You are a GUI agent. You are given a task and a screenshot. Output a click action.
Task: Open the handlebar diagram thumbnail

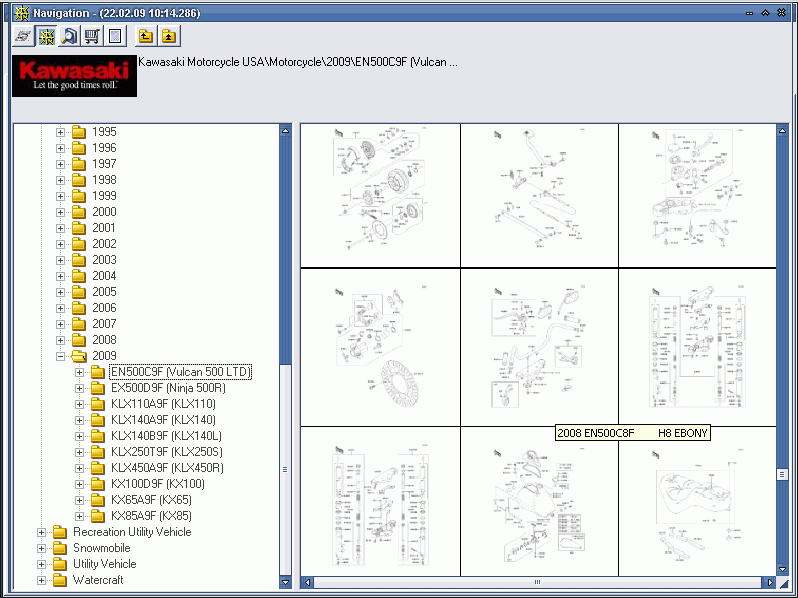pos(539,347)
